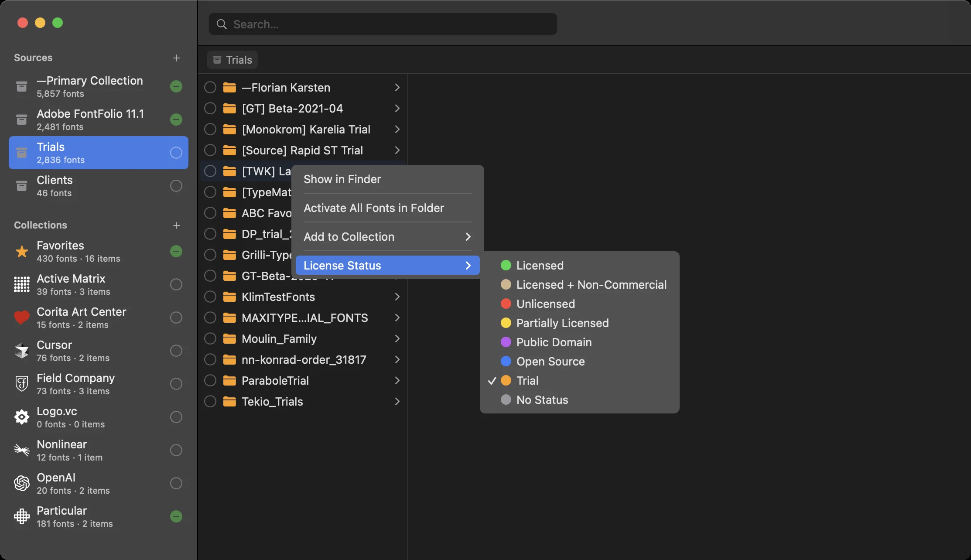This screenshot has width=971, height=560.
Task: Expand the ParaboleTrial folder chevron
Action: point(397,380)
